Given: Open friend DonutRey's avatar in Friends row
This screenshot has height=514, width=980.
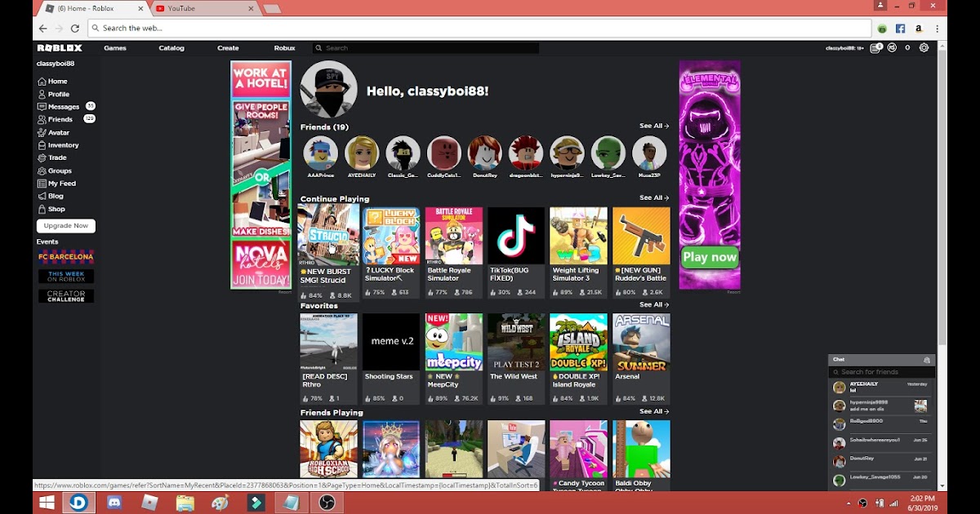Looking at the screenshot, I should 484,153.
